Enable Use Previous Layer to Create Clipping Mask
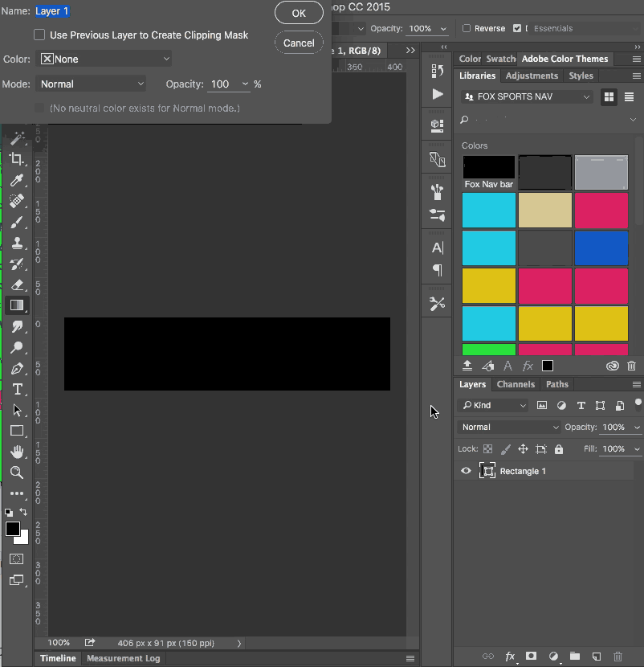 pos(37,35)
